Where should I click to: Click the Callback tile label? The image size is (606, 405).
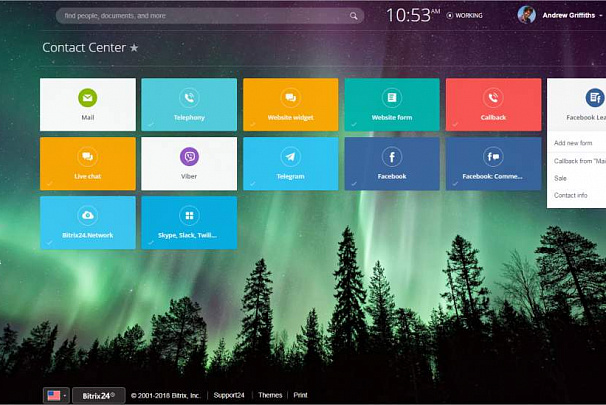(x=493, y=117)
